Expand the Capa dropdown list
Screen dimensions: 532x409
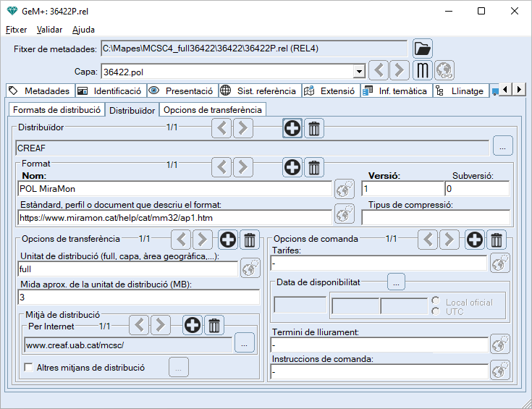tap(358, 72)
